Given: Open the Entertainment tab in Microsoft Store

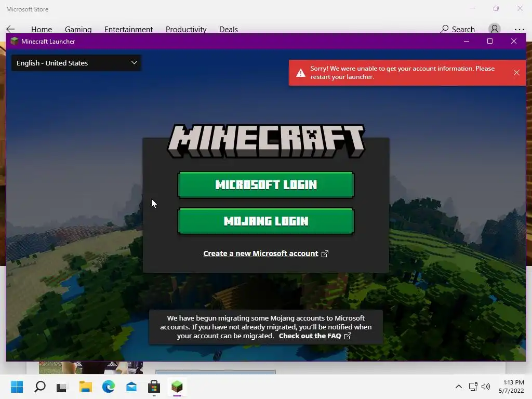Looking at the screenshot, I should point(129,30).
